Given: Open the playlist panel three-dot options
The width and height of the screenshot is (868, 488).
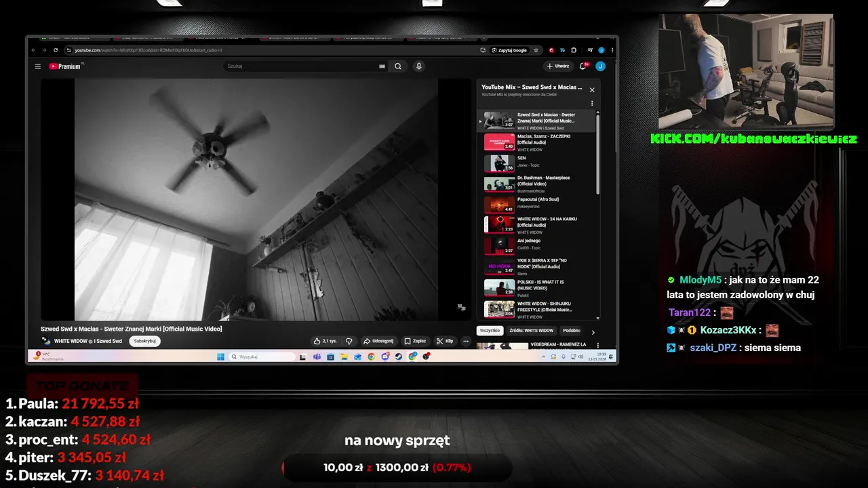Looking at the screenshot, I should [592, 104].
